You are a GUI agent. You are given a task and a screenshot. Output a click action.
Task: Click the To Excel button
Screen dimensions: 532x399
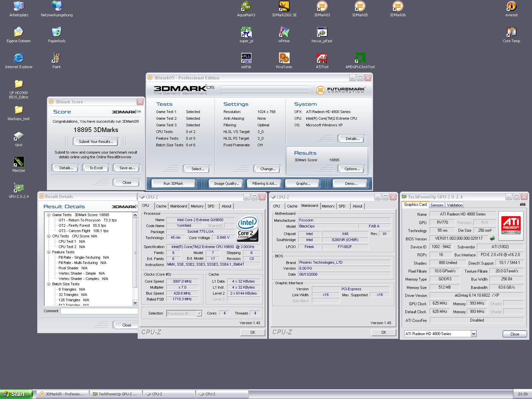coord(96,168)
